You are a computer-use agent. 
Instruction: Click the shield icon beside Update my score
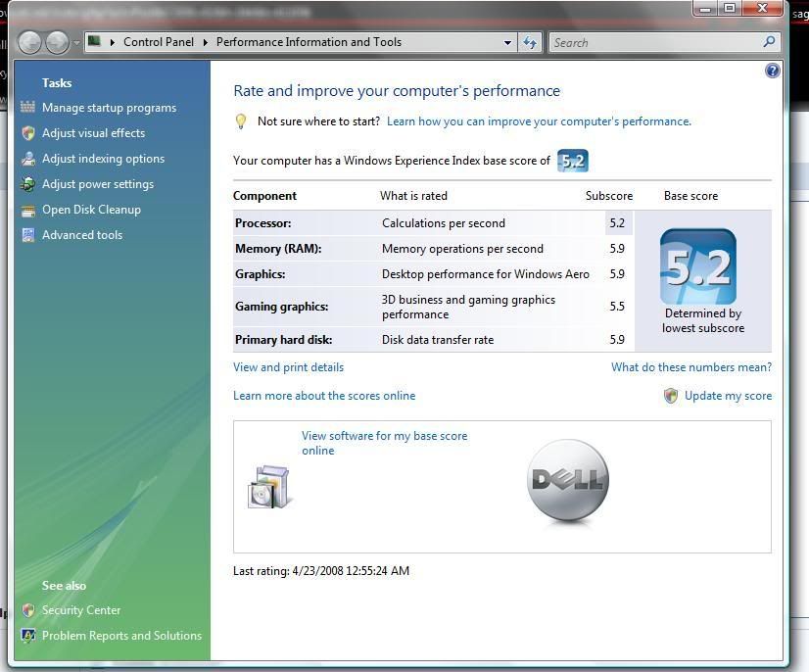point(671,396)
